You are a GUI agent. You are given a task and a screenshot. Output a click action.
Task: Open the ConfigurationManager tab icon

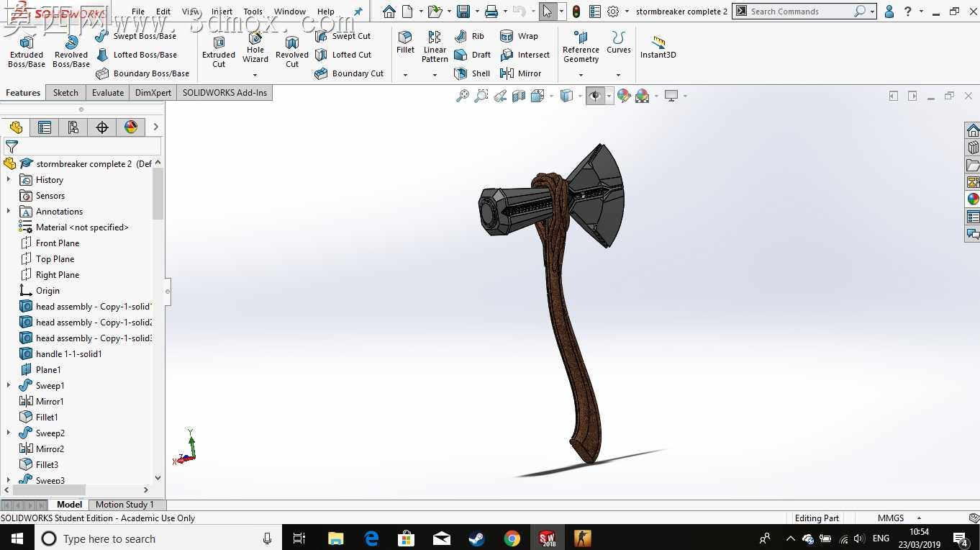coord(73,127)
